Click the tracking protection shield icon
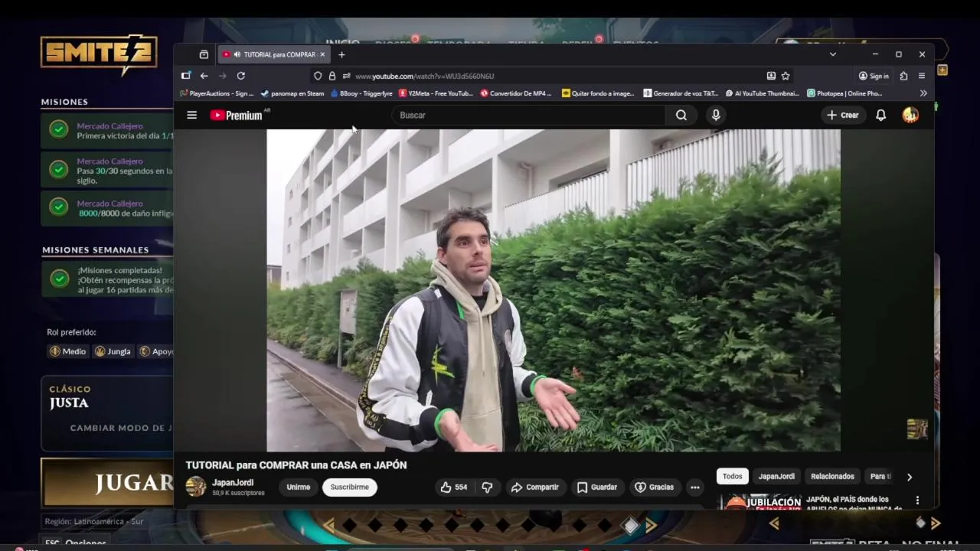The image size is (980, 551). click(x=318, y=76)
